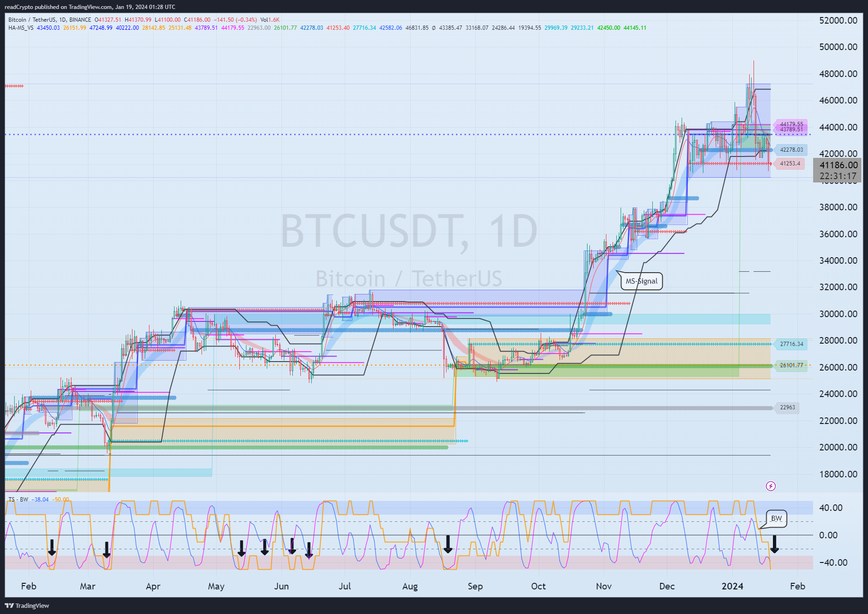This screenshot has width=868, height=614.
Task: Click the purple lightning bolt icon
Action: click(771, 486)
